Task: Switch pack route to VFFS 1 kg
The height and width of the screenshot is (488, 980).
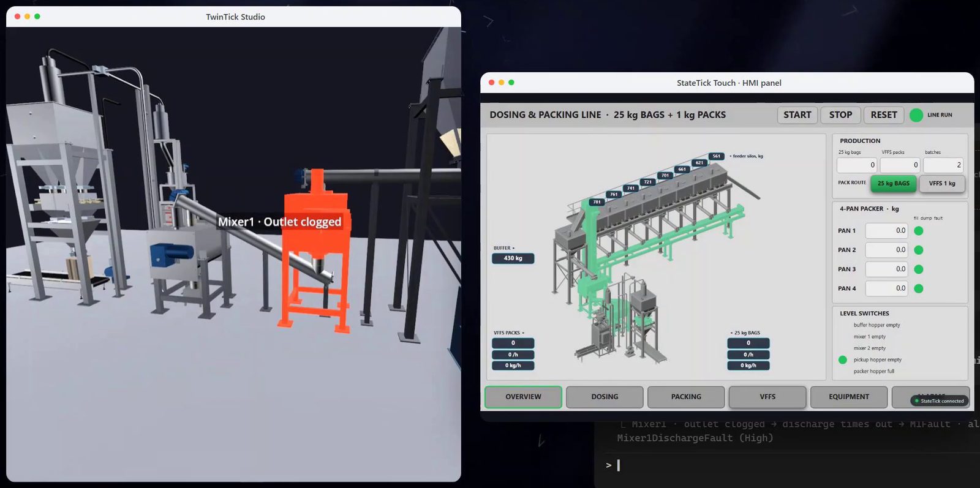Action: pos(942,183)
